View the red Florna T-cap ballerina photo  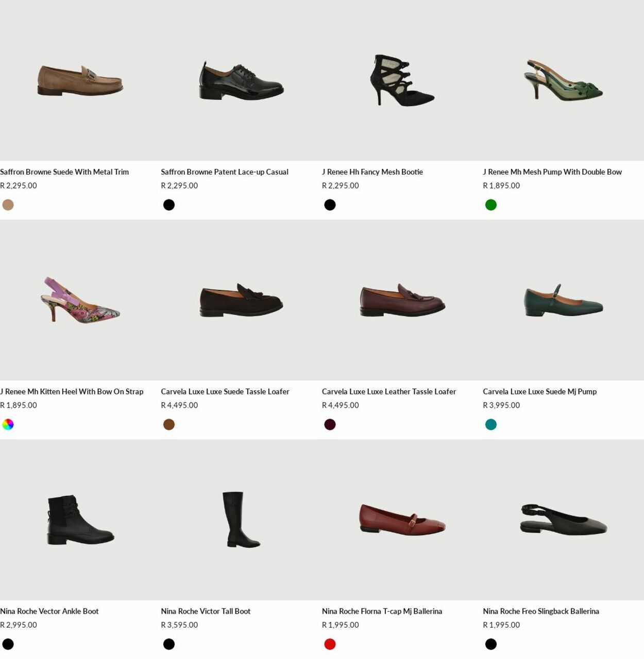402,519
